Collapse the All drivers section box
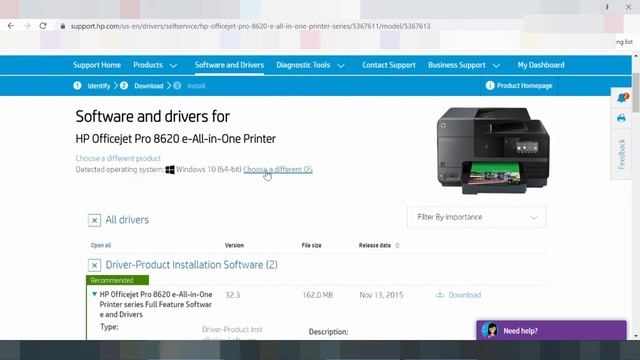 pos(94,220)
